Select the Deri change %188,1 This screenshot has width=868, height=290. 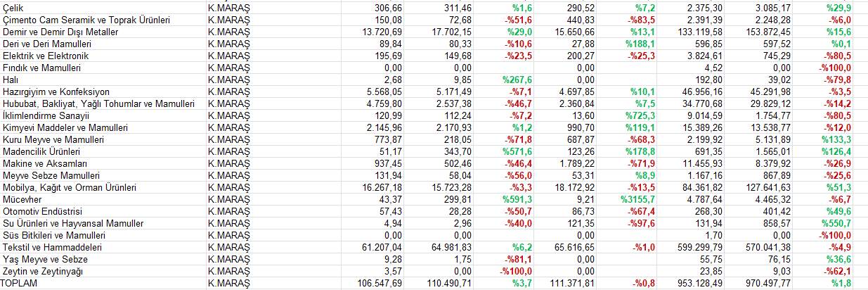(x=640, y=44)
